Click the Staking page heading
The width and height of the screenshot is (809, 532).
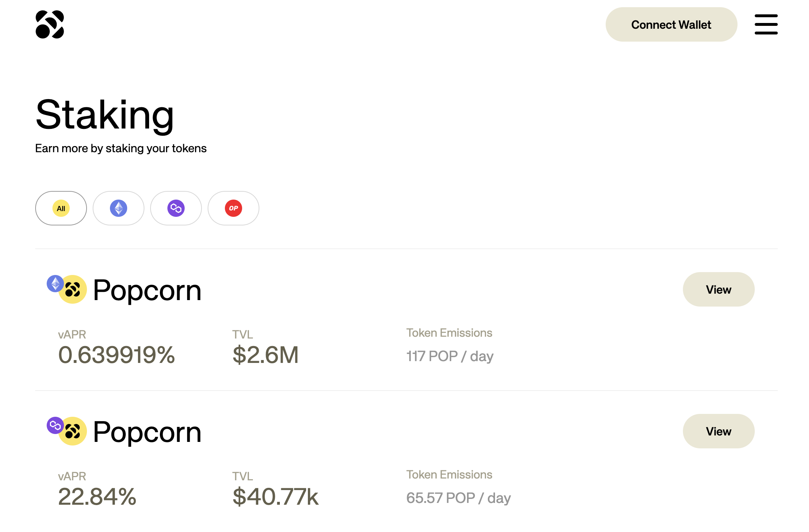click(105, 116)
